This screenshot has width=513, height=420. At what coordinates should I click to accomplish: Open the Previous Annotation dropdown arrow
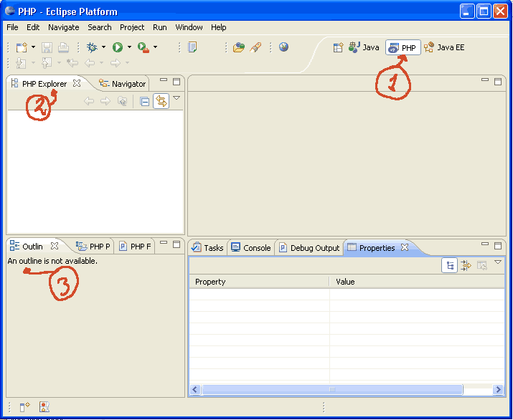click(59, 62)
